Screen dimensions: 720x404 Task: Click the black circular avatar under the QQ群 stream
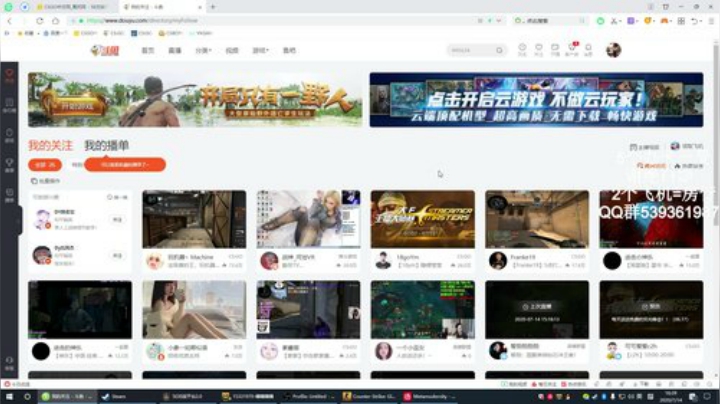612,261
